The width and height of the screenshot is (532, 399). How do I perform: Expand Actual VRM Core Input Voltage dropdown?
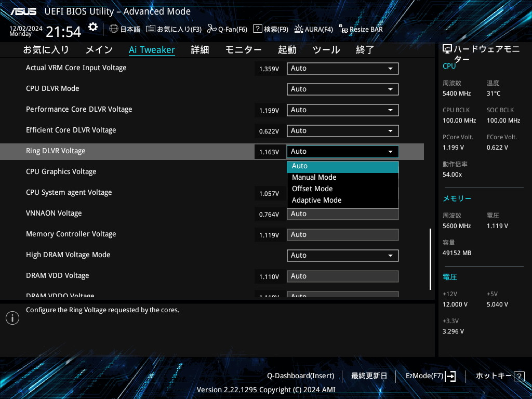click(343, 69)
